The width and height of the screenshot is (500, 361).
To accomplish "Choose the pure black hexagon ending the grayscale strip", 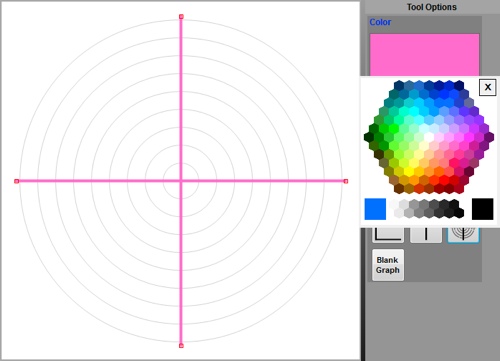I will (x=459, y=213).
